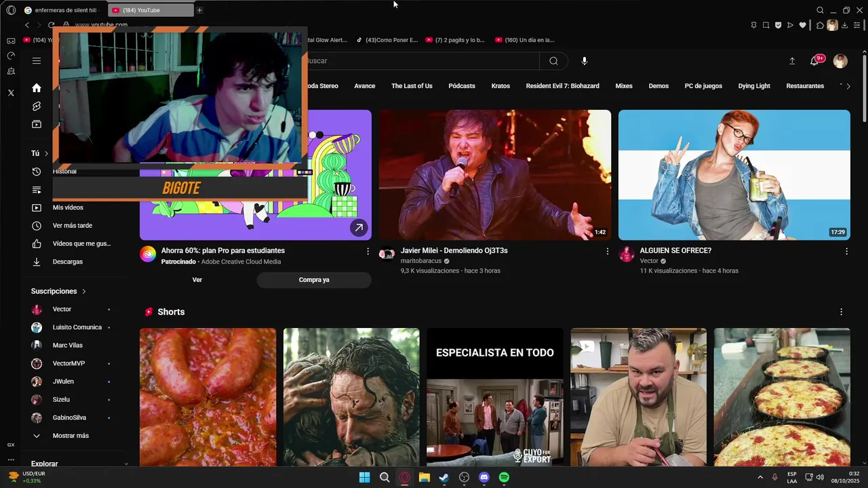Open Discord from the taskbar

[484, 477]
